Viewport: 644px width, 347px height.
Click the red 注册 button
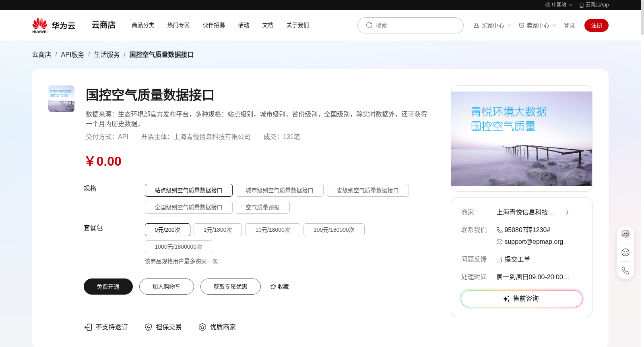pyautogui.click(x=597, y=25)
